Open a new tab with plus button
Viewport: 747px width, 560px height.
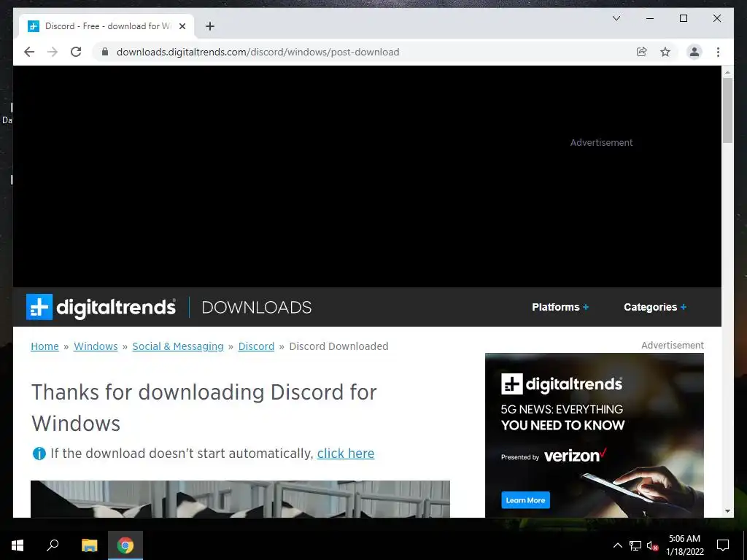(x=210, y=26)
